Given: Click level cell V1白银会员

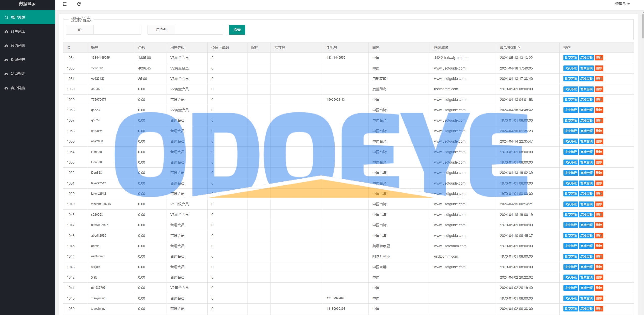Looking at the screenshot, I should [x=179, y=204].
